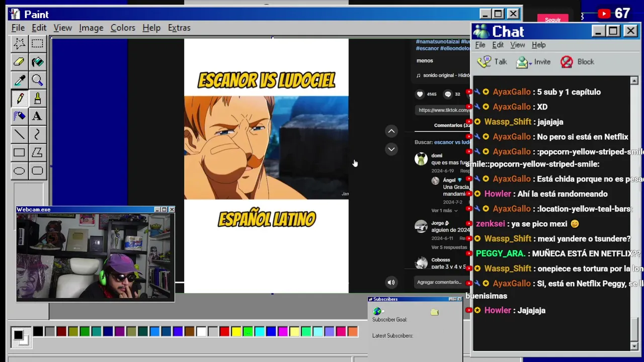
Task: Go to next video with down chevron
Action: click(391, 149)
